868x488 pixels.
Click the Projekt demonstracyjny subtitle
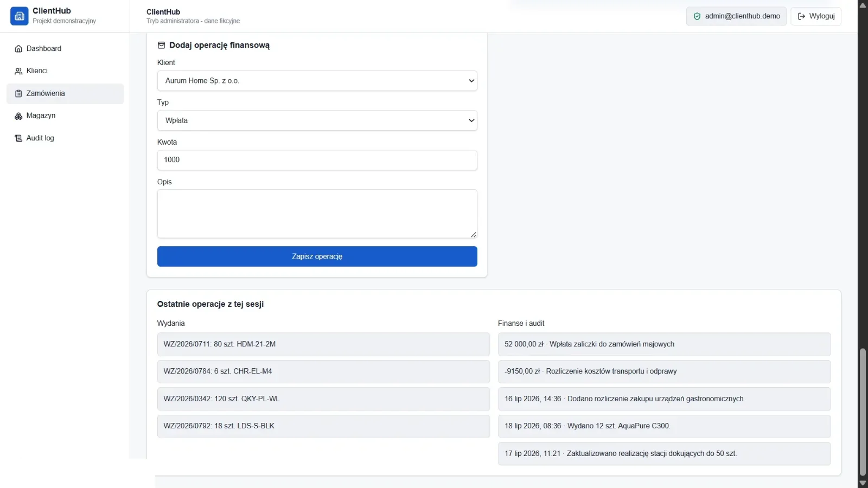click(64, 21)
